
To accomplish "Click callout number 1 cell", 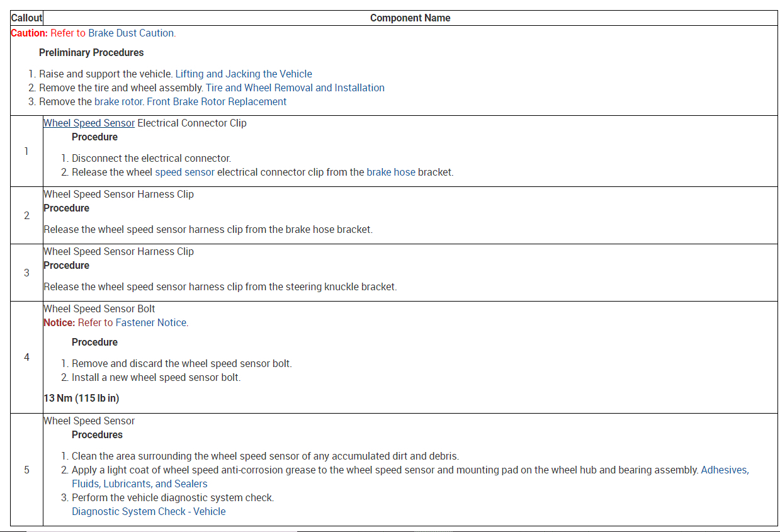I will 26,151.
